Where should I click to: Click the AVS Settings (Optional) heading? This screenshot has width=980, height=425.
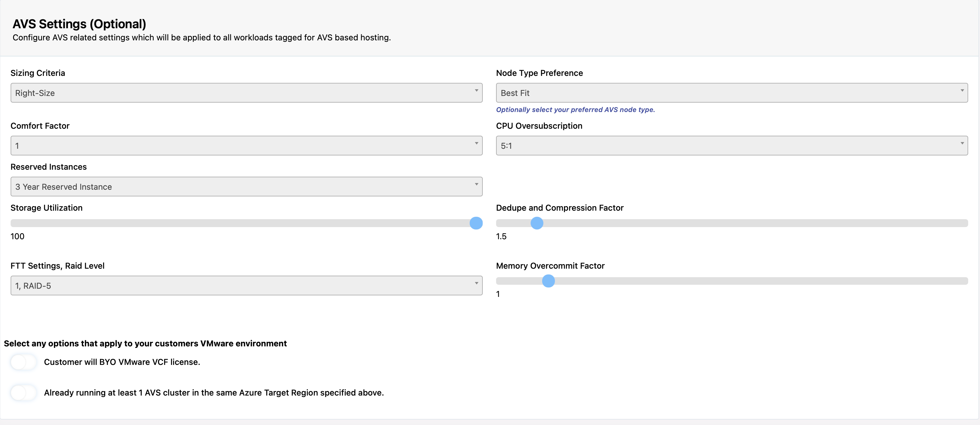click(x=79, y=24)
